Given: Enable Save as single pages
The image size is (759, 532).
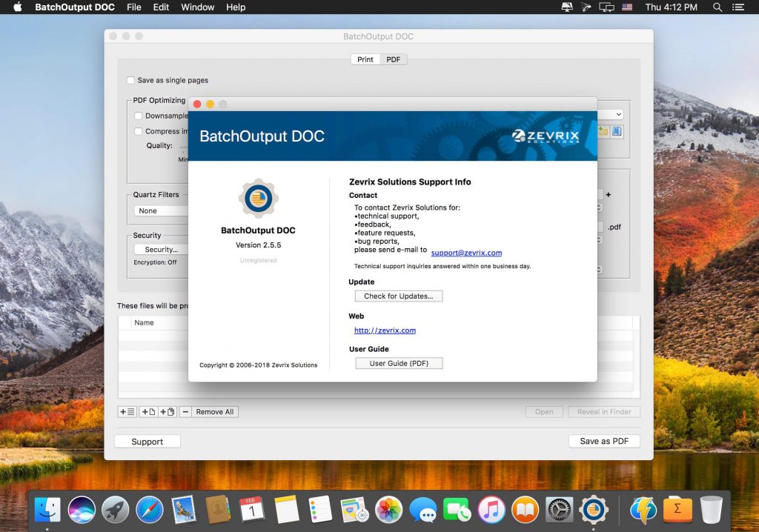Looking at the screenshot, I should (132, 80).
